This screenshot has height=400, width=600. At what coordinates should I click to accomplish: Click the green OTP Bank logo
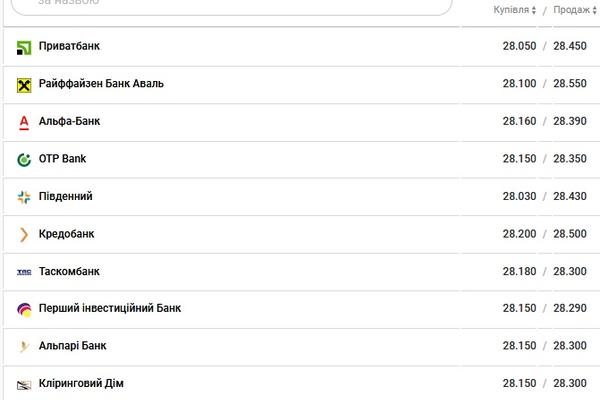[24, 160]
